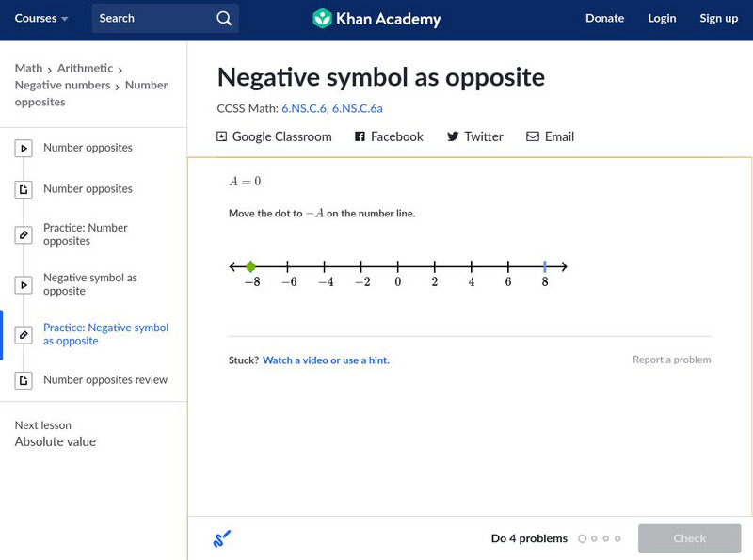Click the Khan Academy leaf logo
The height and width of the screenshot is (560, 753).
(323, 18)
